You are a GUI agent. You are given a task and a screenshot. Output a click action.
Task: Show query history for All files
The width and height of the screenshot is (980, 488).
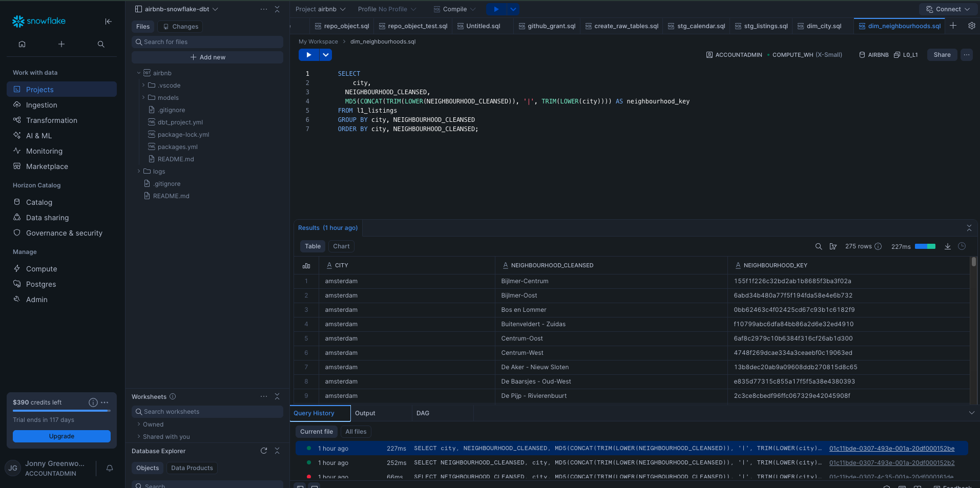pos(356,432)
